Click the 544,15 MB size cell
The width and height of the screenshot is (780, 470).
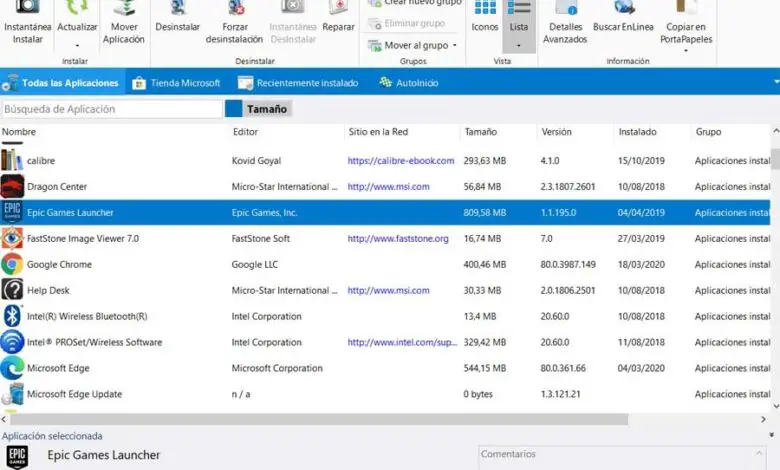(x=485, y=368)
